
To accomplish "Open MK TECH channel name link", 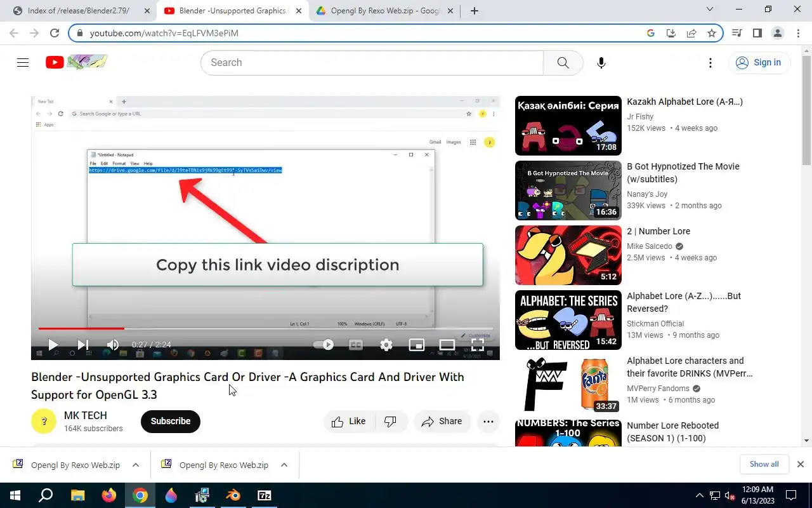I will (x=86, y=415).
